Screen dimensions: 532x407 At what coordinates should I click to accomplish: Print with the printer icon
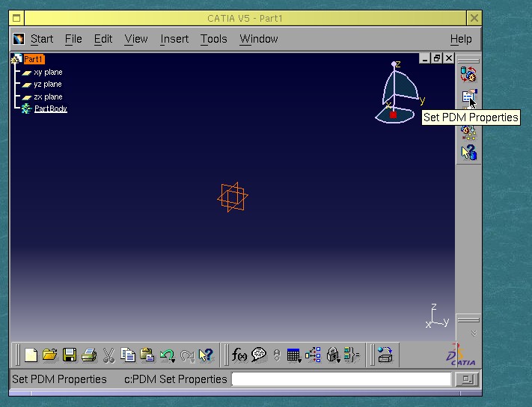click(89, 355)
